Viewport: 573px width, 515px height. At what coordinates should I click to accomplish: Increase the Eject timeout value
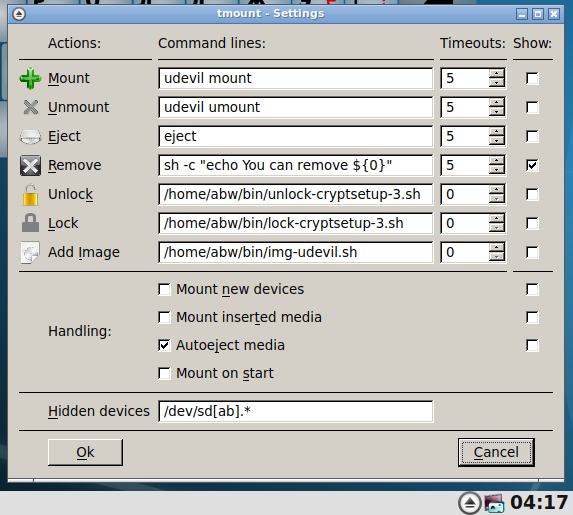pyautogui.click(x=496, y=132)
